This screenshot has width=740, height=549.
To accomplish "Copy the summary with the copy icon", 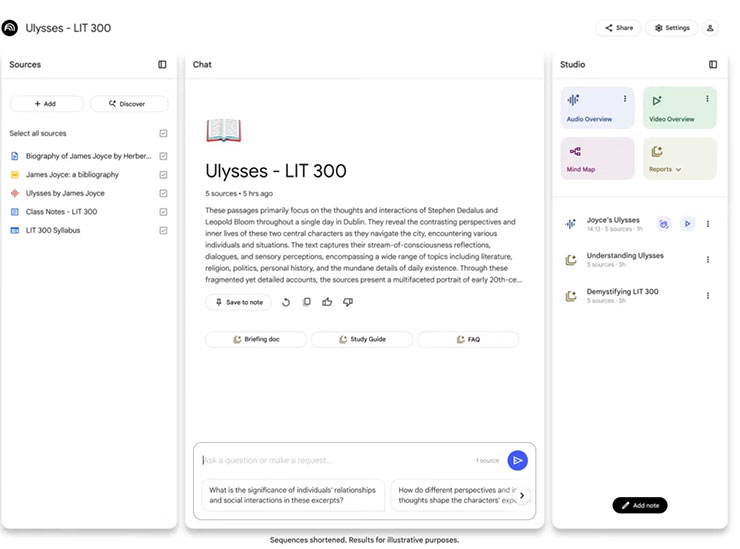I will (307, 302).
